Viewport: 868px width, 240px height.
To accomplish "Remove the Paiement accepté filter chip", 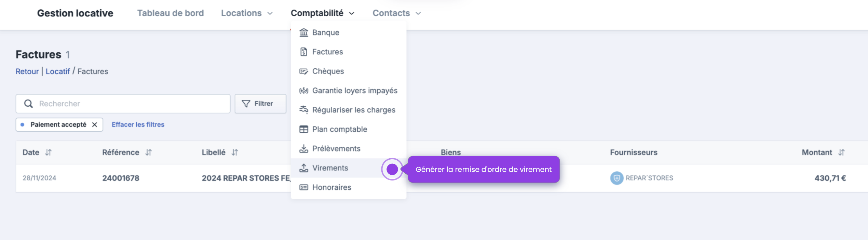I will [95, 125].
